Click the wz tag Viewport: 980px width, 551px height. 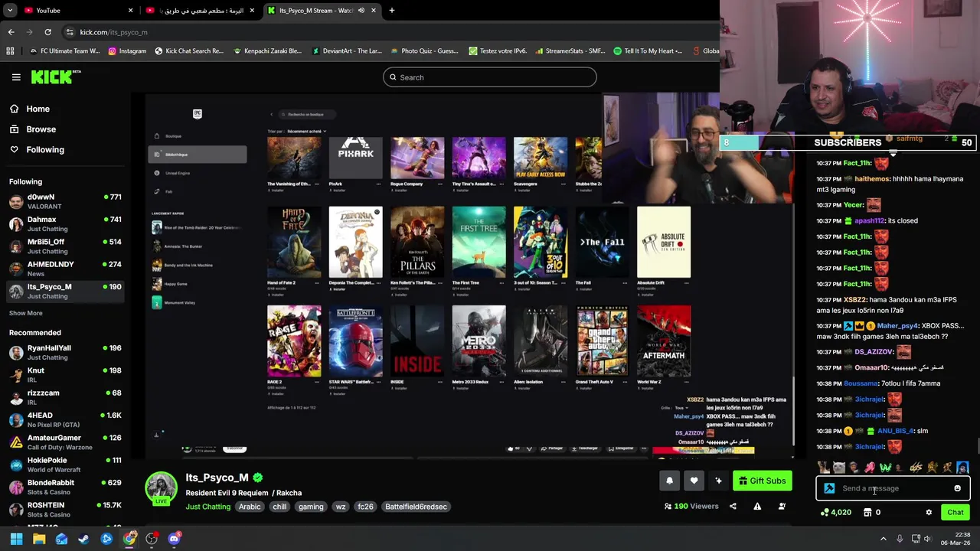click(x=341, y=507)
